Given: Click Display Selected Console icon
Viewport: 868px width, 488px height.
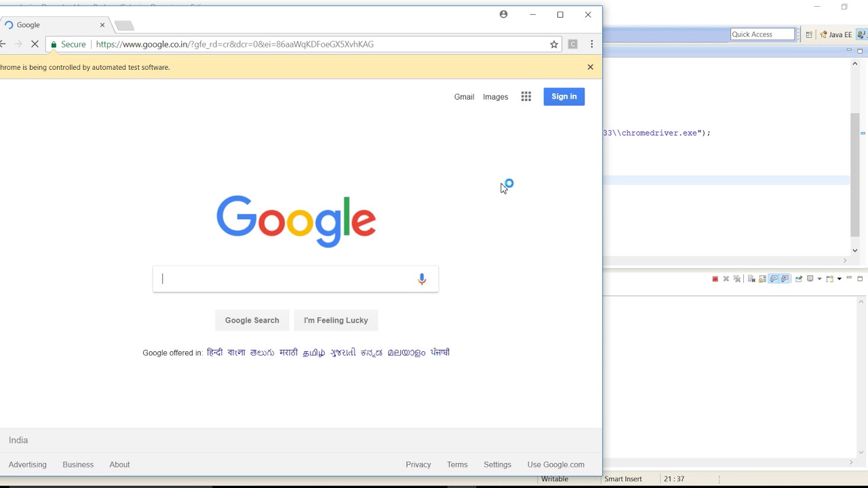Looking at the screenshot, I should pyautogui.click(x=810, y=279).
